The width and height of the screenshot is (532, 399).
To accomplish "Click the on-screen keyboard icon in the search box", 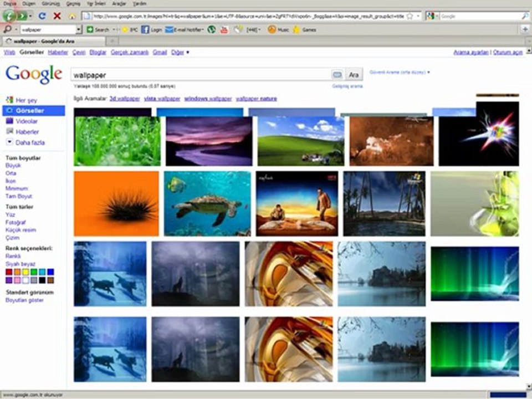I will click(x=337, y=75).
